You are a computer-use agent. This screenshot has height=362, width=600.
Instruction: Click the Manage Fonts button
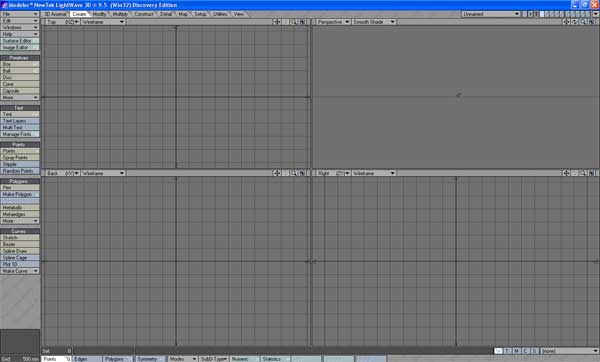(20, 134)
